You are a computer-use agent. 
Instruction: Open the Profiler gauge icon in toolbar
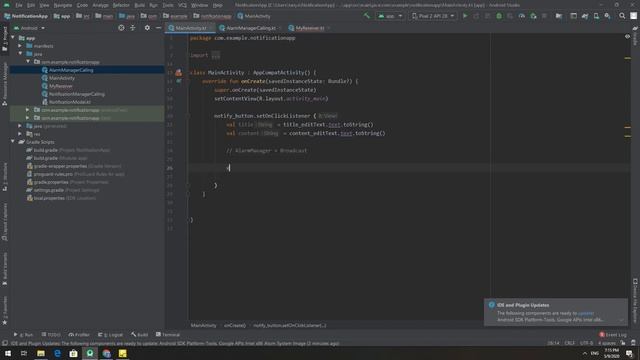pyautogui.click(x=522, y=16)
